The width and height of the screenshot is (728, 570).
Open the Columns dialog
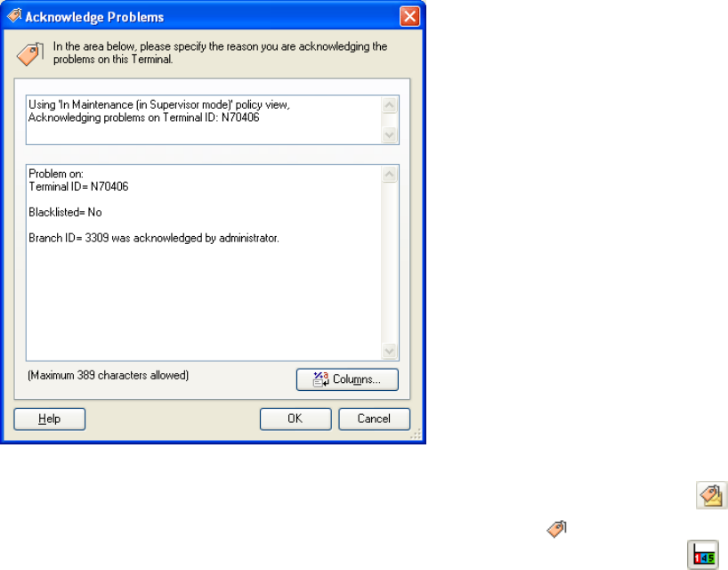(347, 379)
